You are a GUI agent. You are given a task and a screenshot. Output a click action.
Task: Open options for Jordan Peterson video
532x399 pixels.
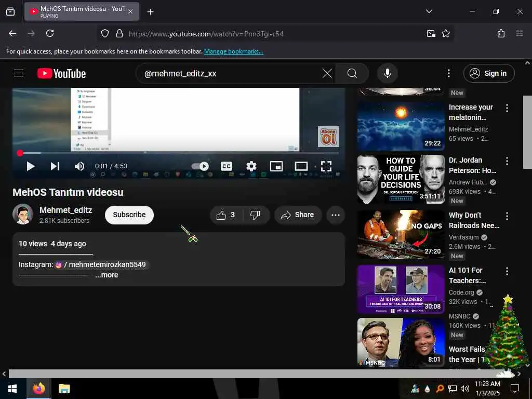point(507,161)
